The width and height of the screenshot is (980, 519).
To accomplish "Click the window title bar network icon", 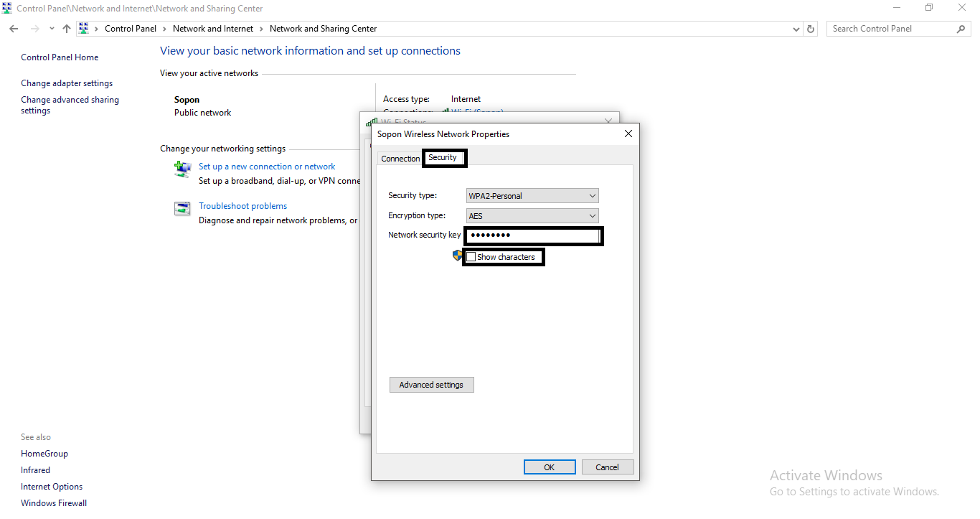I will [x=7, y=9].
